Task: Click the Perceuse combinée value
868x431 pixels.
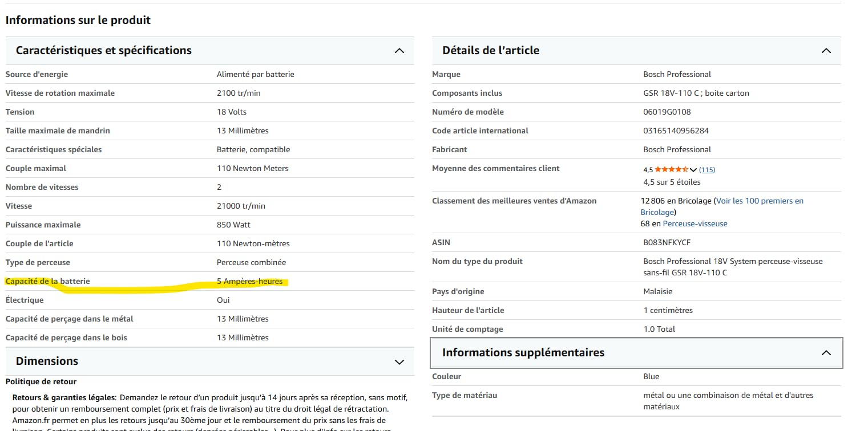Action: pyautogui.click(x=251, y=263)
